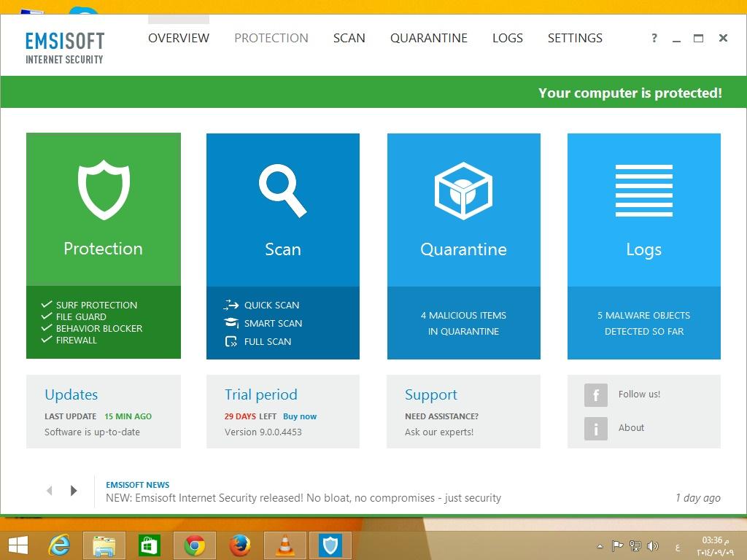Click the Logs lines icon
The width and height of the screenshot is (747, 560).
pos(643,190)
